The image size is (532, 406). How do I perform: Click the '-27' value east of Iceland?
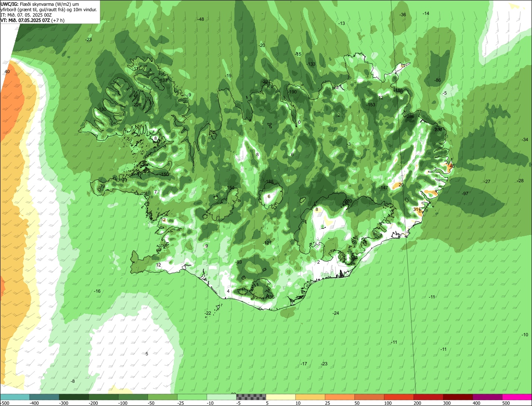tap(487, 181)
